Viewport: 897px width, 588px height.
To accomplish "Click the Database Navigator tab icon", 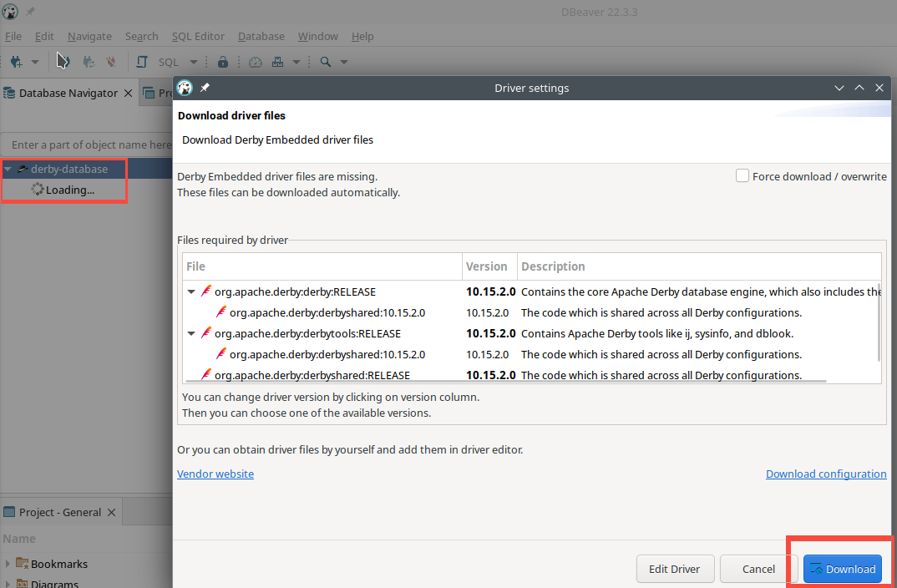I will click(x=9, y=93).
